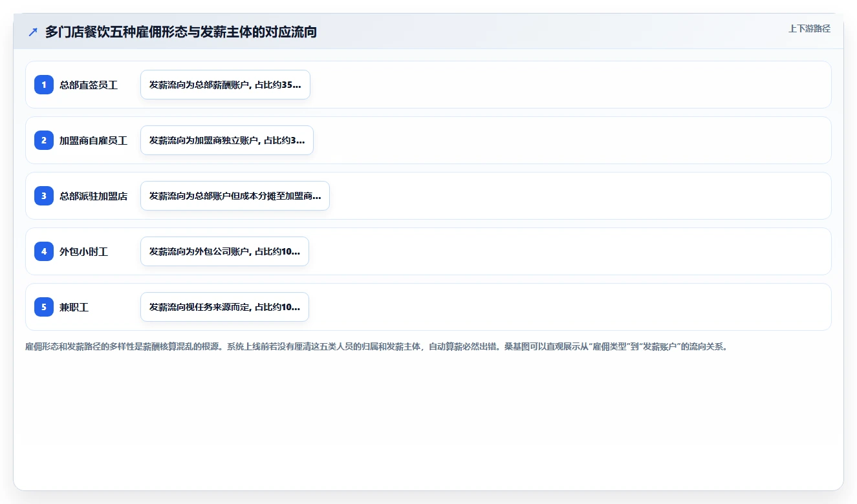857x504 pixels.
Task: Click the footnote paragraph about 桑基图
Action: [378, 347]
